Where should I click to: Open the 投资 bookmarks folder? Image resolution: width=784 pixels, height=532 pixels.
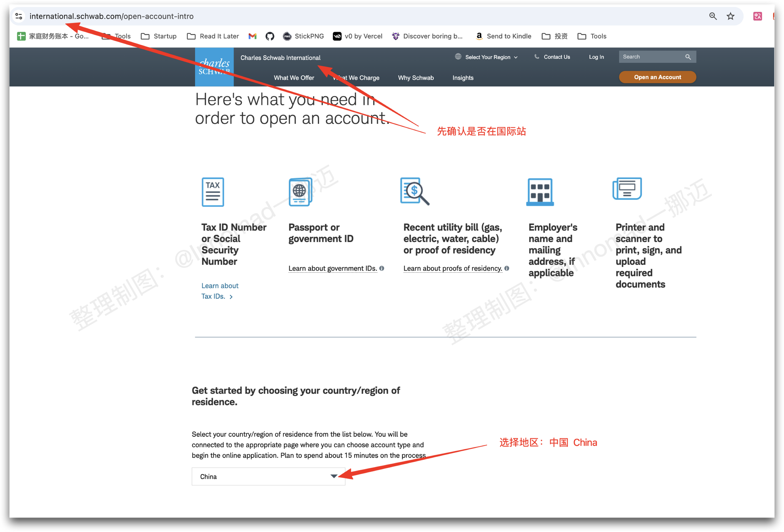555,36
